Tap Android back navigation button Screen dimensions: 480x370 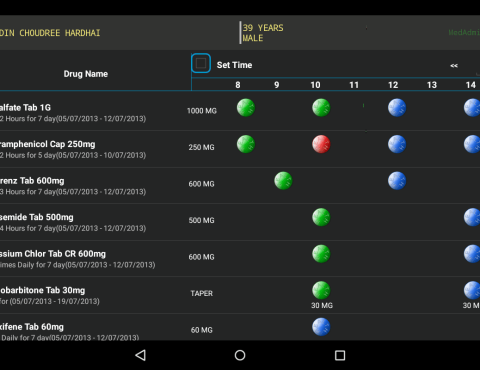point(141,355)
